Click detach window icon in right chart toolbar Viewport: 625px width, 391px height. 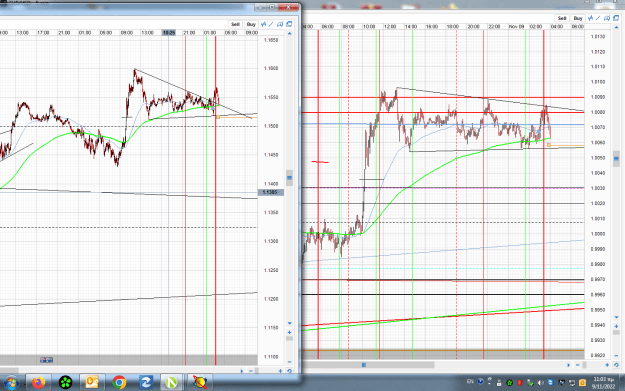(616, 18)
